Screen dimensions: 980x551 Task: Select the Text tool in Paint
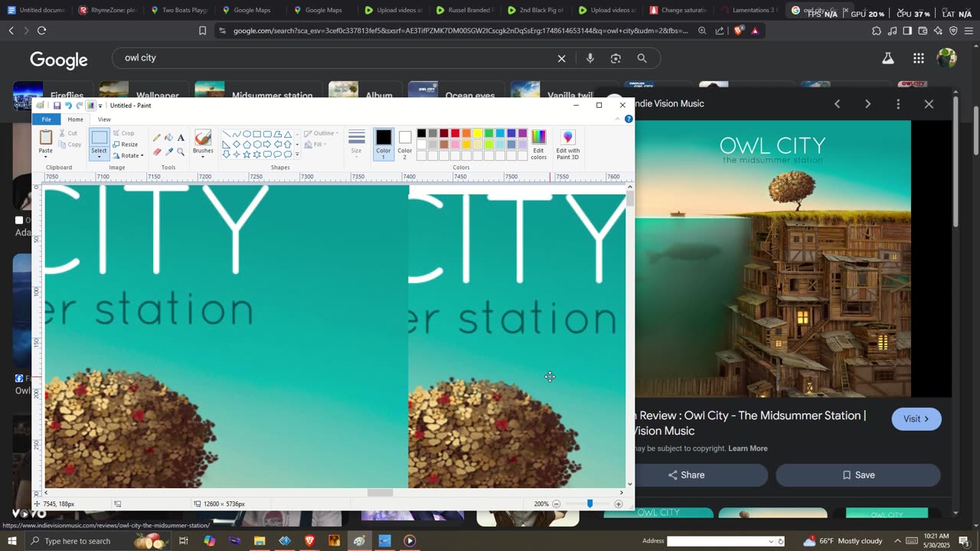pyautogui.click(x=181, y=138)
